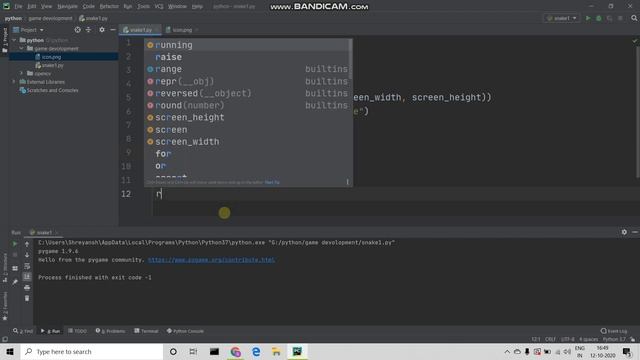The width and height of the screenshot is (640, 360).
Task: Choose 'screen_width' suggestion
Action: [x=247, y=142]
